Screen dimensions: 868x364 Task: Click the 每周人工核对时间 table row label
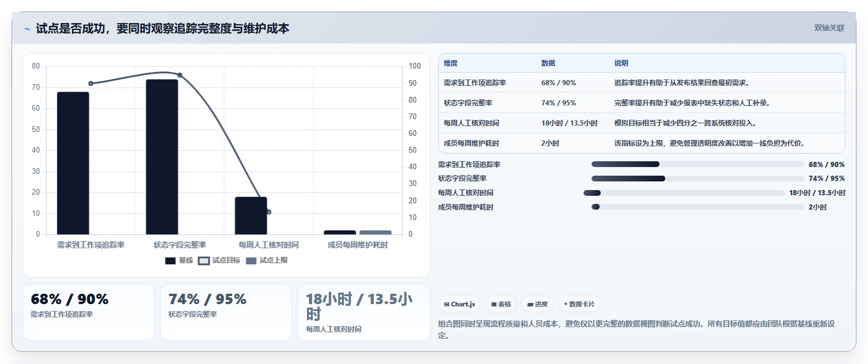click(x=471, y=123)
